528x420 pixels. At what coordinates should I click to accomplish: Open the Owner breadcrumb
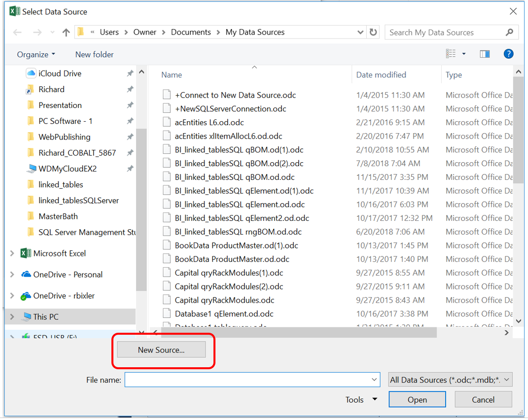144,32
